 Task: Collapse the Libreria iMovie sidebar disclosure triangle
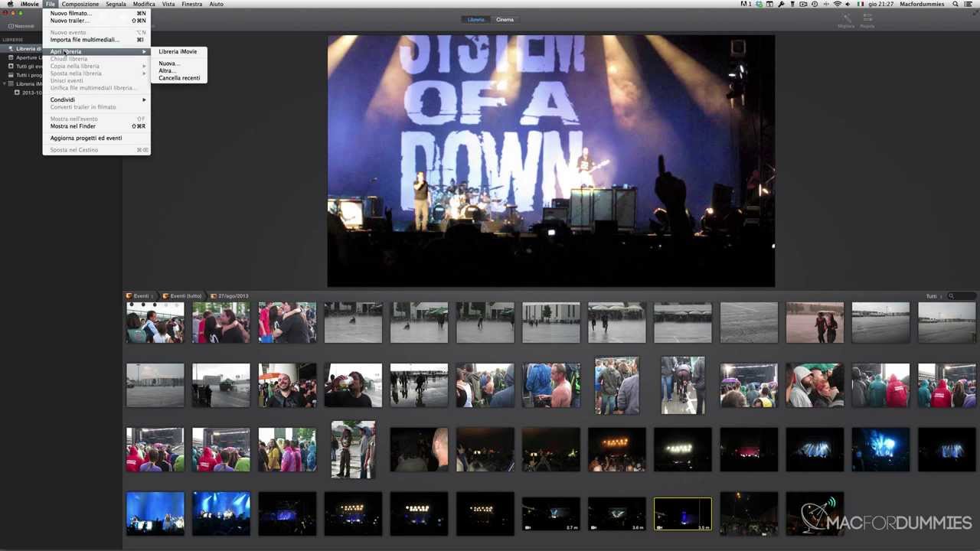(5, 84)
